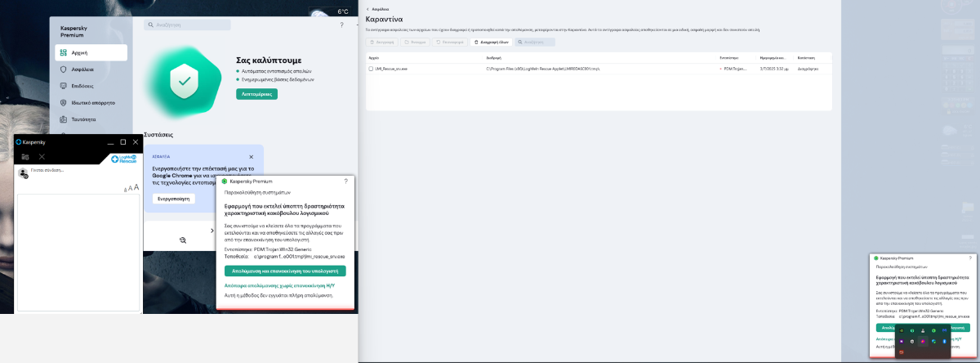The height and width of the screenshot is (363, 980).
Task: Click the Λεπτομέρειες button under Σας καλύπτουμε
Action: point(256,94)
